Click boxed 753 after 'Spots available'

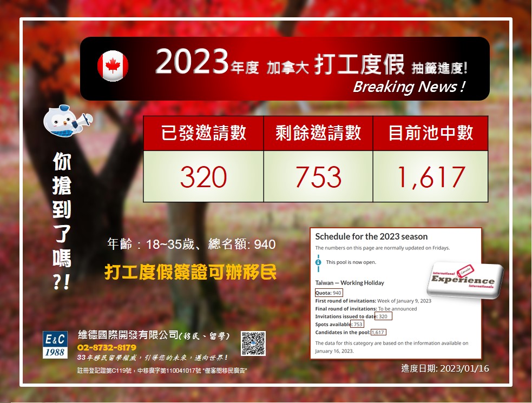(358, 325)
